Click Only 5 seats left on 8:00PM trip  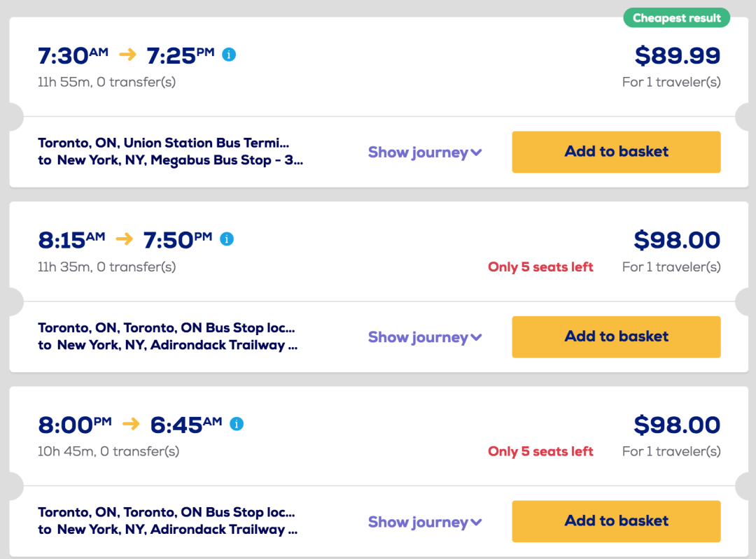[x=540, y=451]
